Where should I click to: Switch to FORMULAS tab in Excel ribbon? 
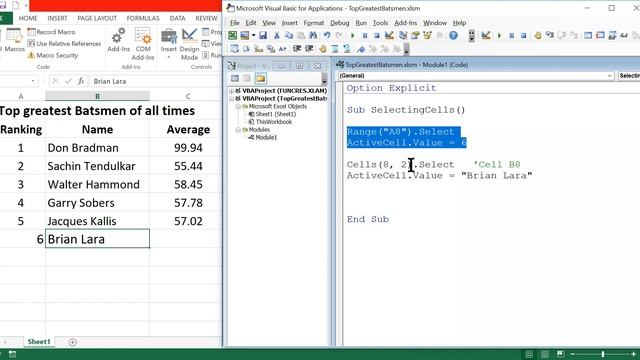(143, 18)
